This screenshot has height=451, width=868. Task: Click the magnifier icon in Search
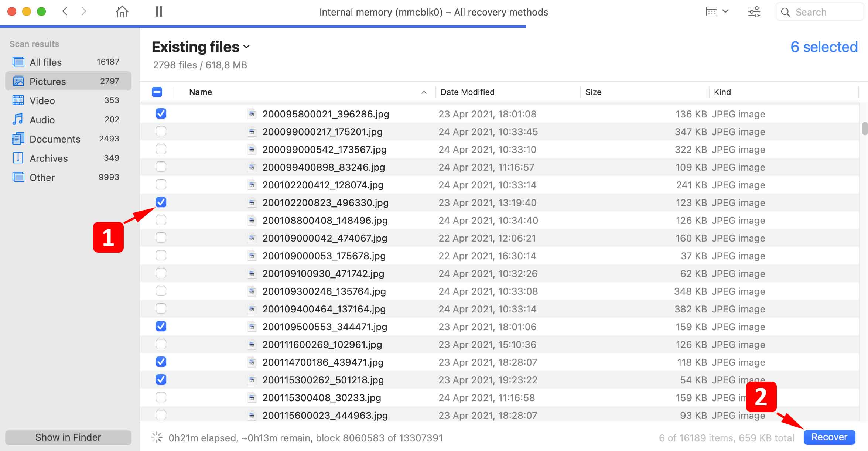[786, 12]
